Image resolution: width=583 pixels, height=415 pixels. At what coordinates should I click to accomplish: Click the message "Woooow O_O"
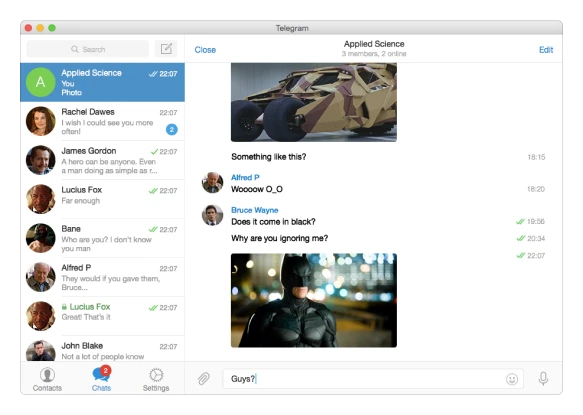257,189
